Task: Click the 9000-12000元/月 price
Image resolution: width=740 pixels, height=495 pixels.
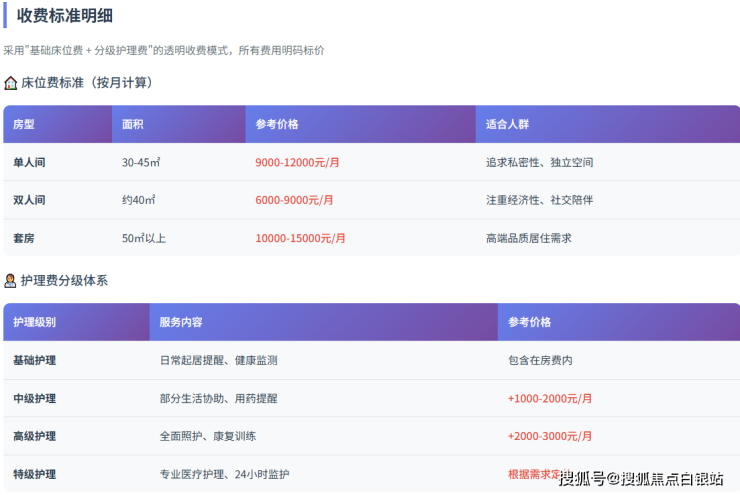Action: click(297, 162)
